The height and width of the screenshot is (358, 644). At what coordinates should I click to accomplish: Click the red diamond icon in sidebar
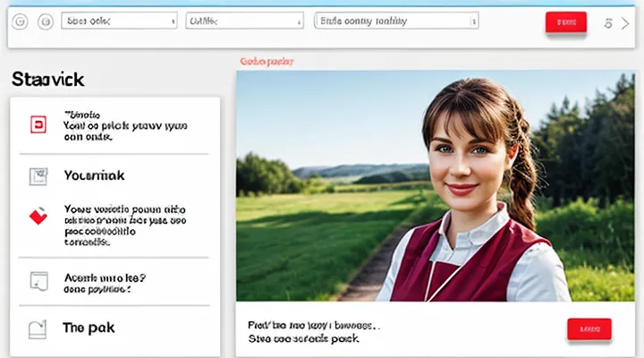coord(38,217)
